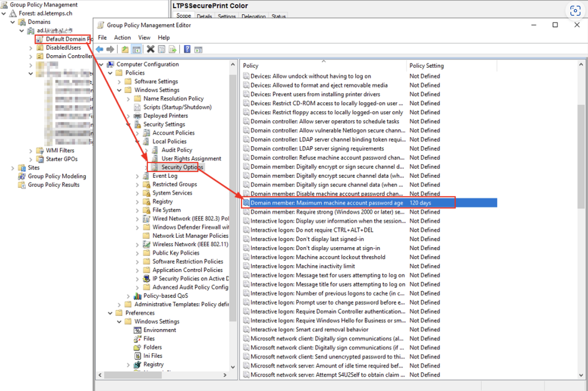Switch to the Settings tab of LTPSSecurePrint Color
The image size is (588, 391).
point(226,16)
